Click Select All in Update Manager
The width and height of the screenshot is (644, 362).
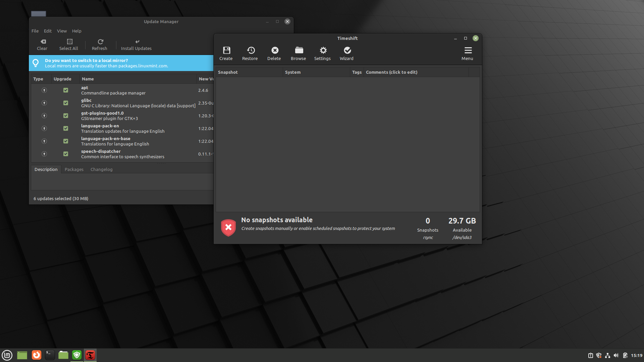69,45
